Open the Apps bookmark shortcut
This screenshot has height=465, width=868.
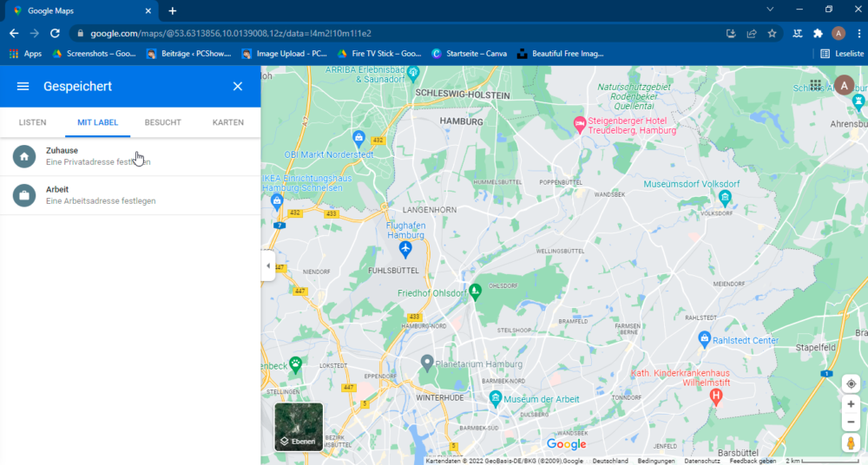click(x=25, y=54)
